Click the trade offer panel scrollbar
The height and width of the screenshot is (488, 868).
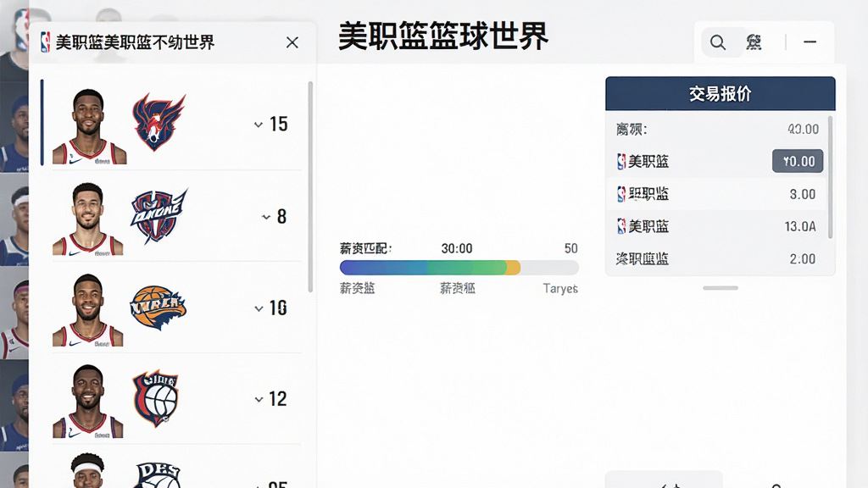(830, 177)
